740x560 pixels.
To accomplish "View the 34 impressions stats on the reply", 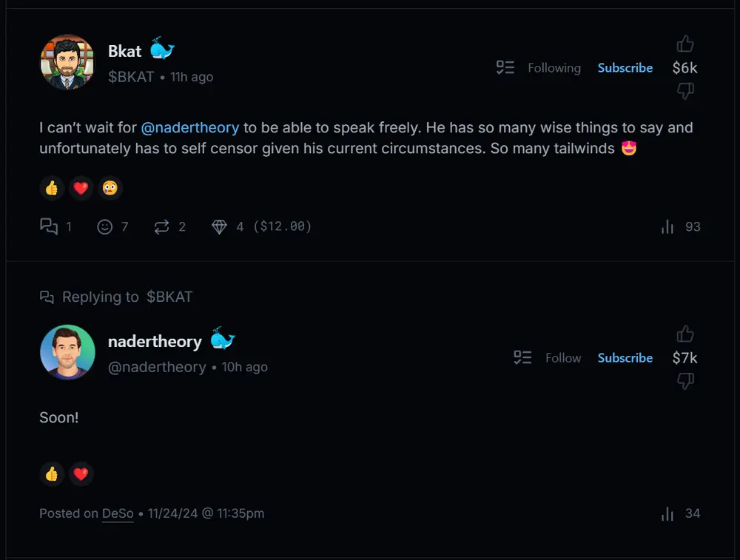I will click(667, 513).
